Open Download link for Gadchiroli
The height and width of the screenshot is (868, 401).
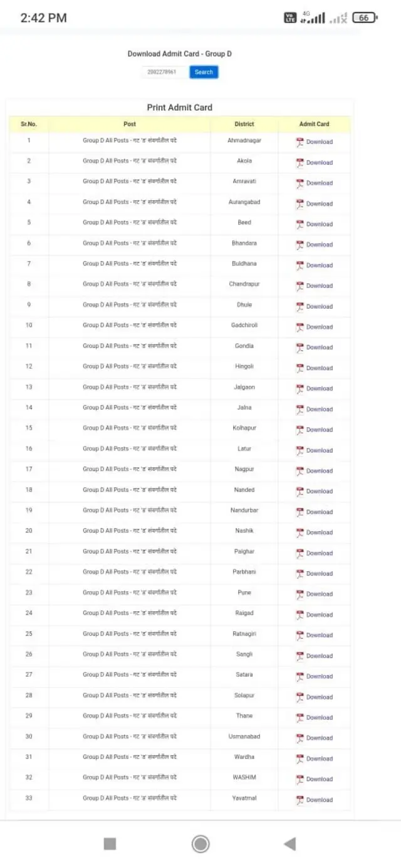(x=319, y=327)
